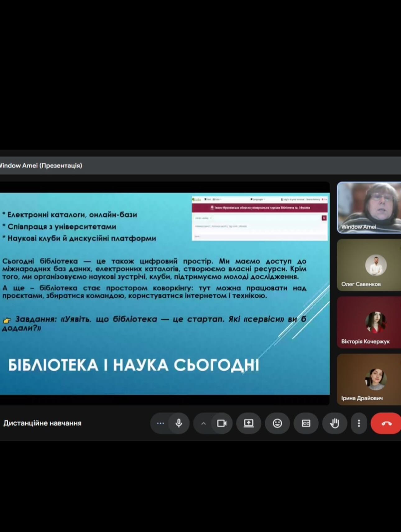Select Олег Савенков participant tile

coord(369,265)
